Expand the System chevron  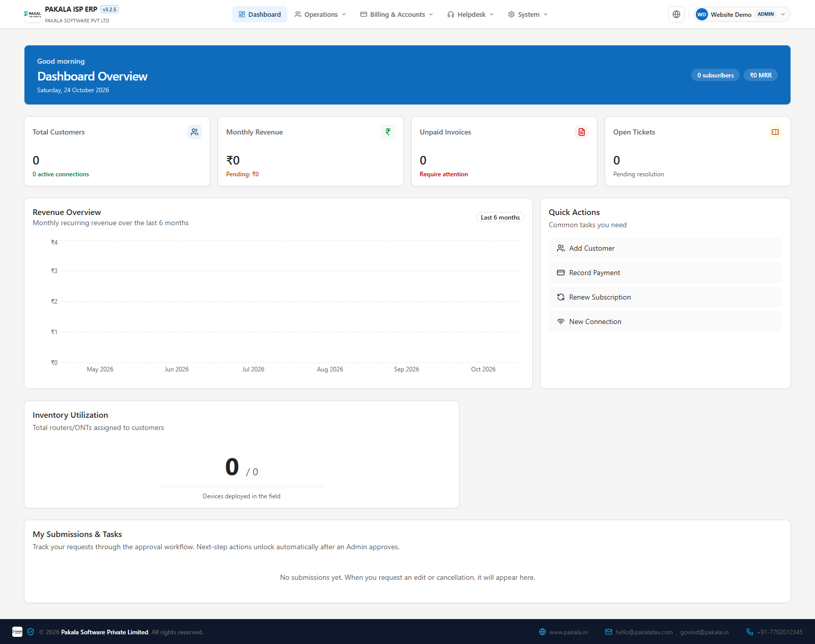coord(546,14)
